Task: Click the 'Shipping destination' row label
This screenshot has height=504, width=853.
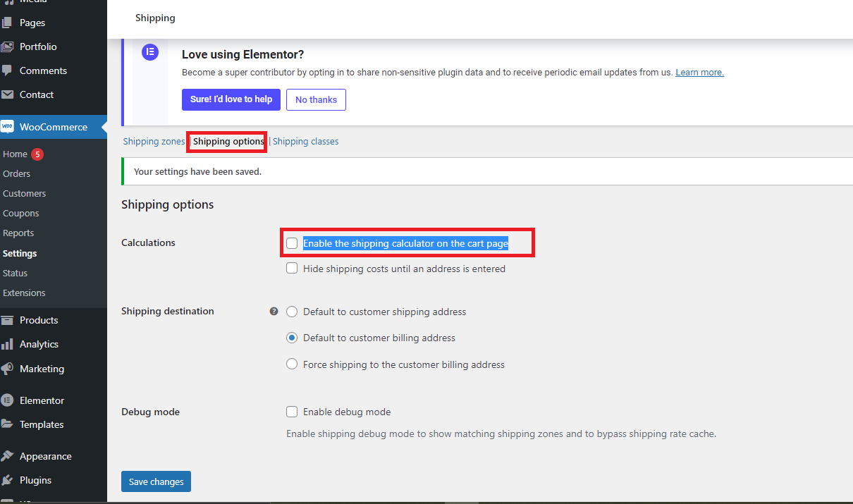Action: pyautogui.click(x=168, y=311)
